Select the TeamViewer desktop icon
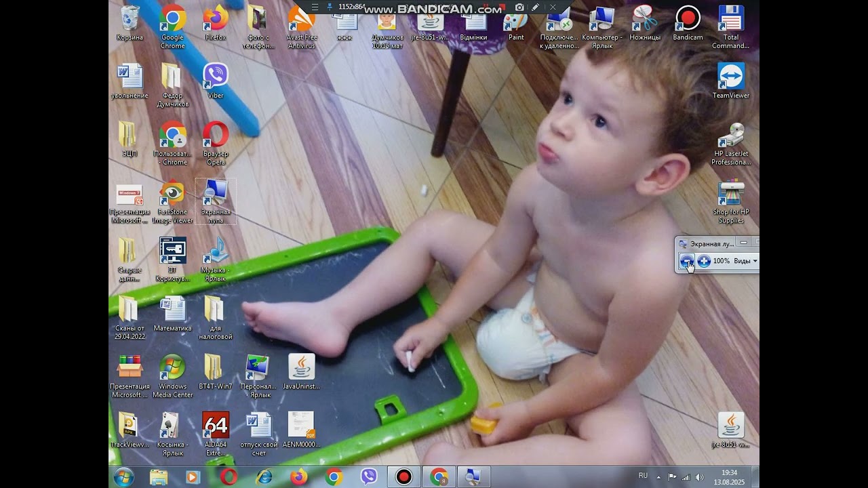868x488 pixels. point(731,81)
